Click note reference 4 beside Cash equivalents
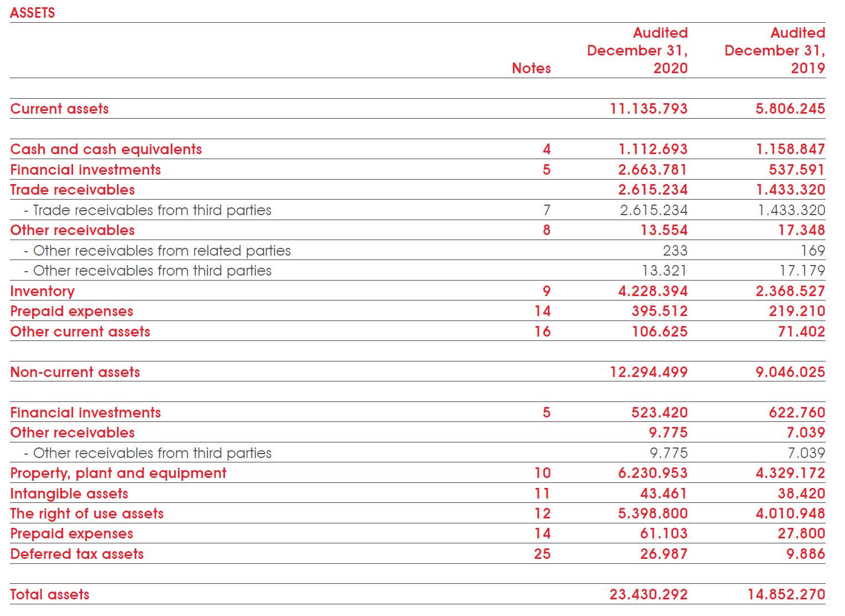Viewport: 845px width, 616px height. [x=546, y=149]
